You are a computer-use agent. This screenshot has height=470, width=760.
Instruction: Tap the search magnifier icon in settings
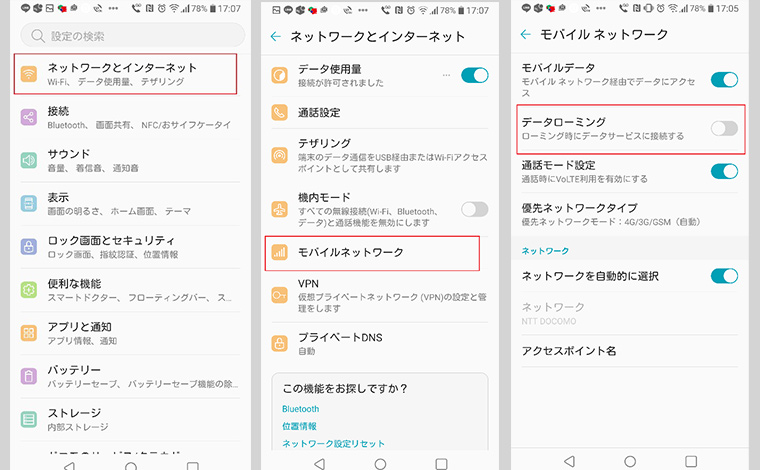[x=37, y=36]
